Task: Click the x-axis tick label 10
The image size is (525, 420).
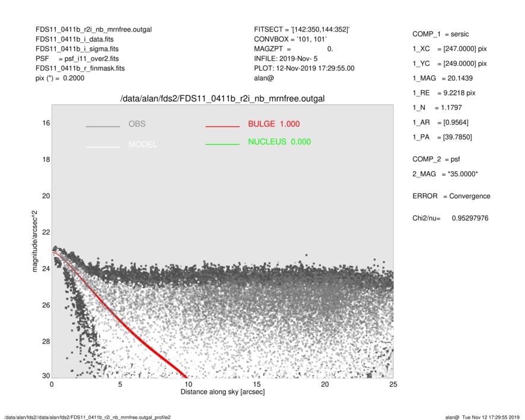Action: tap(188, 384)
